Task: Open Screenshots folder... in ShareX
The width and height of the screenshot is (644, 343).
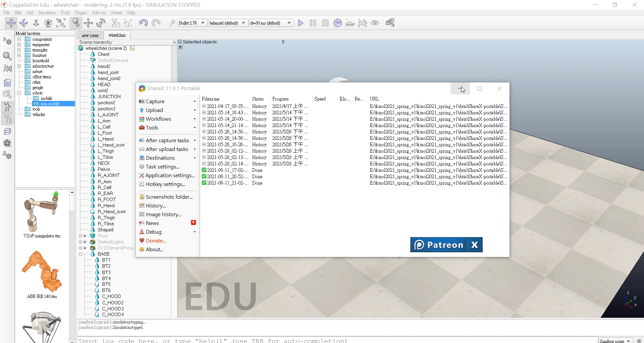Action: click(167, 197)
